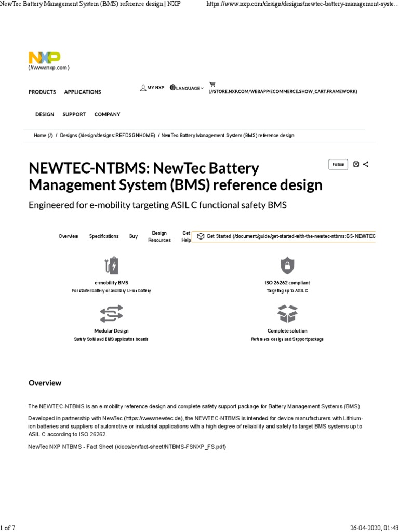The image size is (399, 532).
Task: Click the Modular Design heading
Action: tap(111, 331)
